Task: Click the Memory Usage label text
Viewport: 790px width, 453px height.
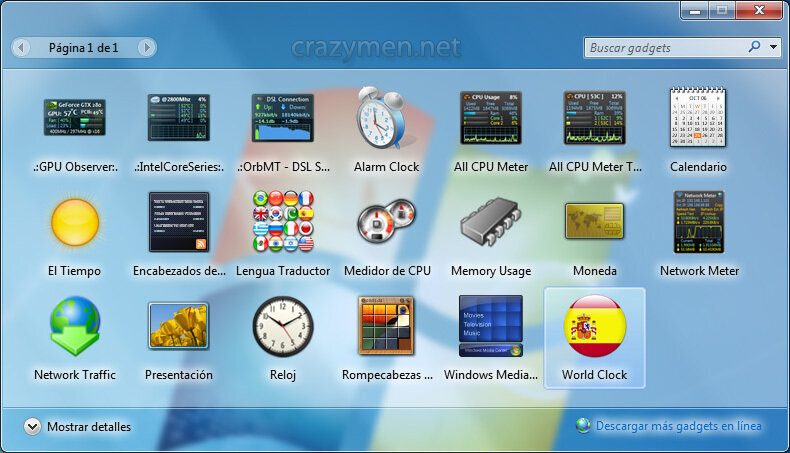Action: (x=491, y=271)
